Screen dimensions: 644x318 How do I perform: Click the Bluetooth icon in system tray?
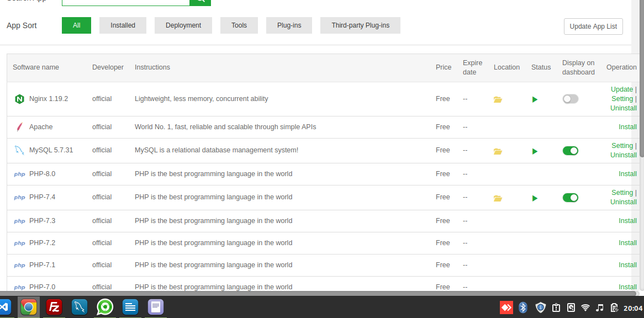point(523,308)
